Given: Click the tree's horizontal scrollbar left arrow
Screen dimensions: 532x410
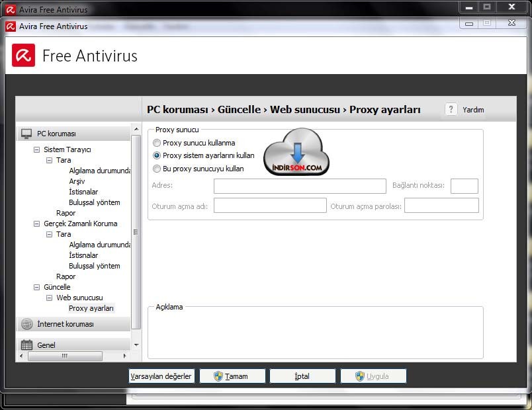Looking at the screenshot, I should point(21,356).
